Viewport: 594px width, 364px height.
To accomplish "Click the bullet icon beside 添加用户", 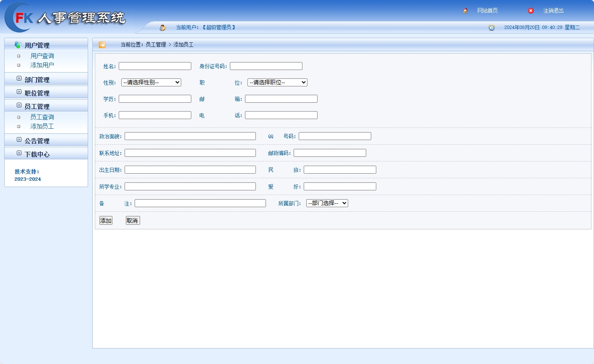I will point(18,65).
